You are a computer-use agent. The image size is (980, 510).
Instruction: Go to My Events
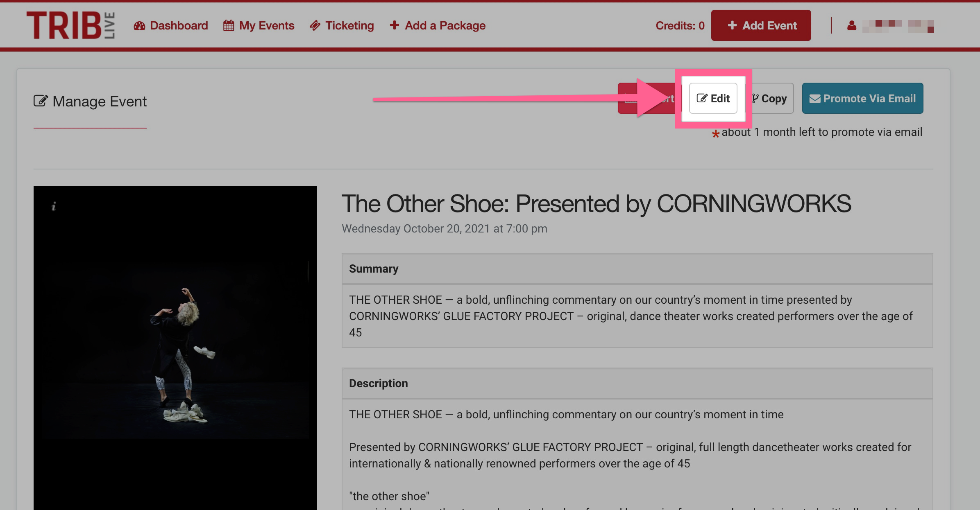point(259,25)
